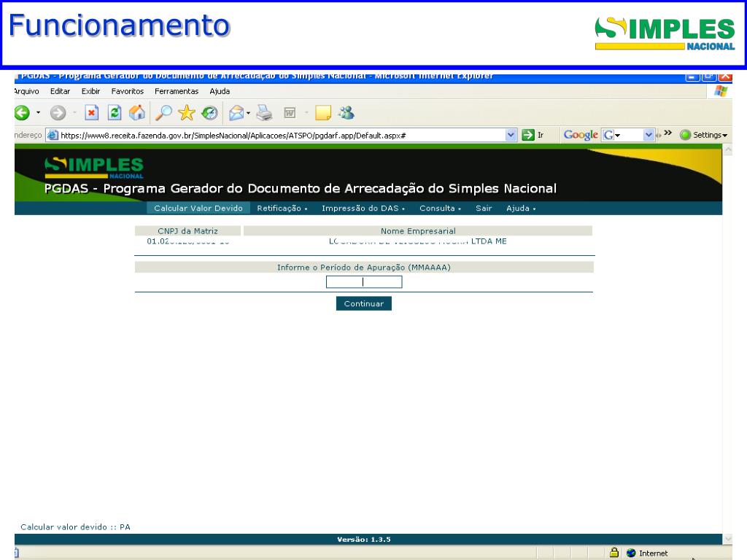This screenshot has width=747, height=560.
Task: Click the CNPJ da Matriz header
Action: 187,231
